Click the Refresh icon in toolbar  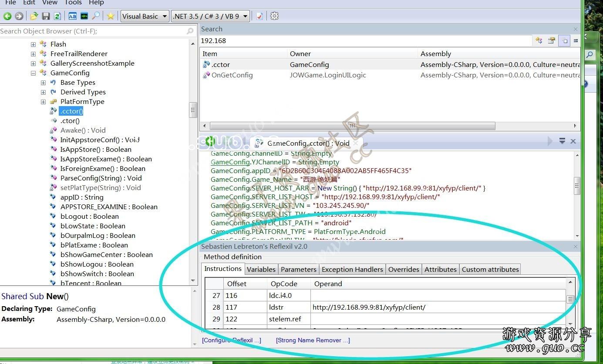[x=57, y=16]
